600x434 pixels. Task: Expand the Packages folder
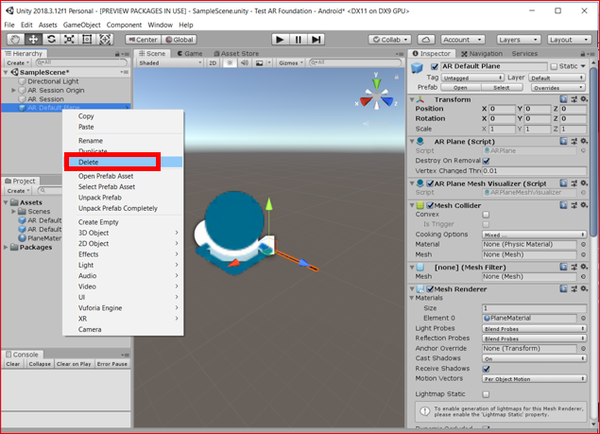coord(5,247)
